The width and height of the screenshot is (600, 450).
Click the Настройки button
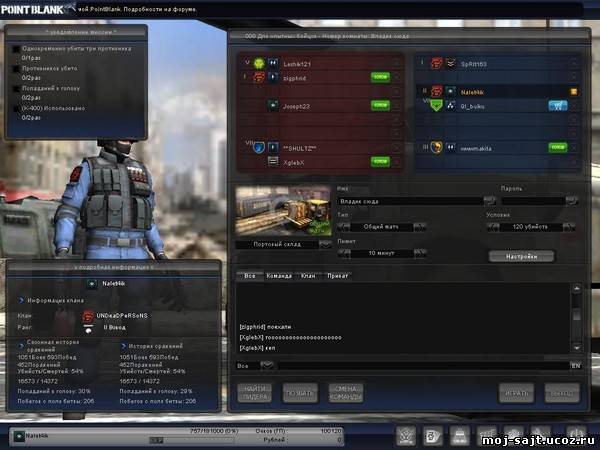(x=521, y=256)
